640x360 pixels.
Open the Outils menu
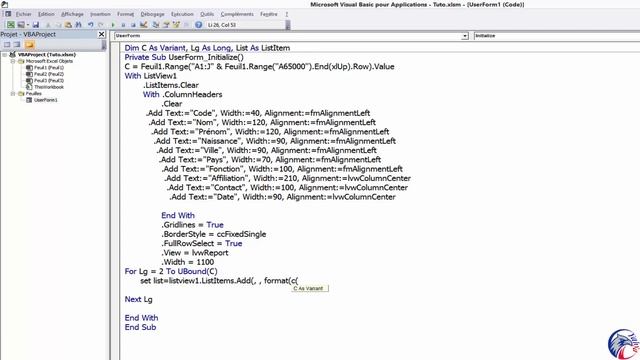click(207, 14)
